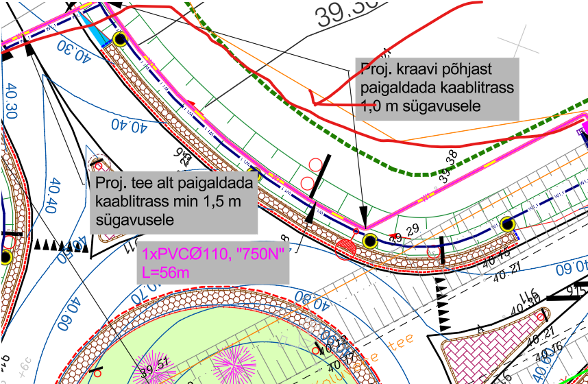Image resolution: width=588 pixels, height=384 pixels.
Task: Select the 'Proj. kraavi põhjast' annotation box
Action: 436,88
